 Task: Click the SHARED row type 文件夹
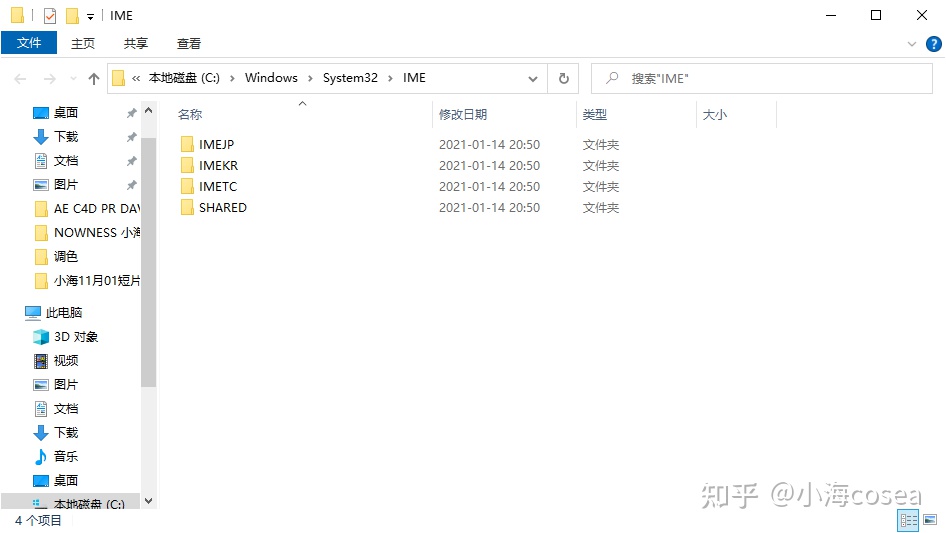pos(601,208)
